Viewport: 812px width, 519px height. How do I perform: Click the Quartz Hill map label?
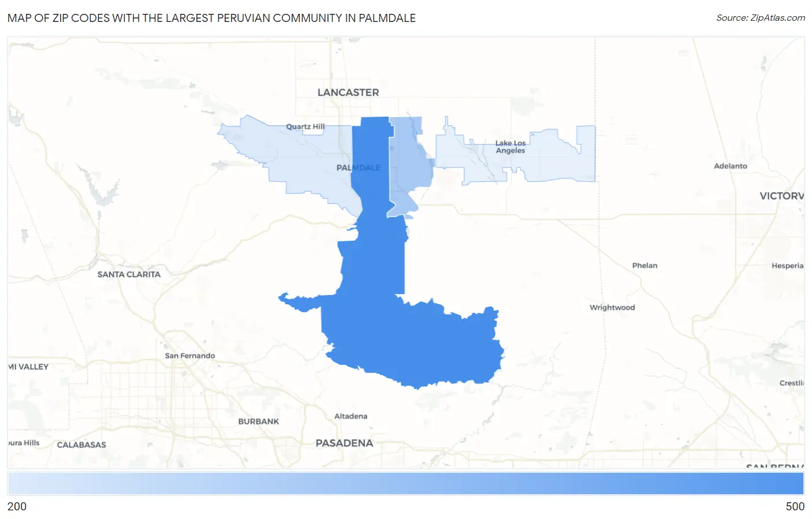[x=306, y=126]
